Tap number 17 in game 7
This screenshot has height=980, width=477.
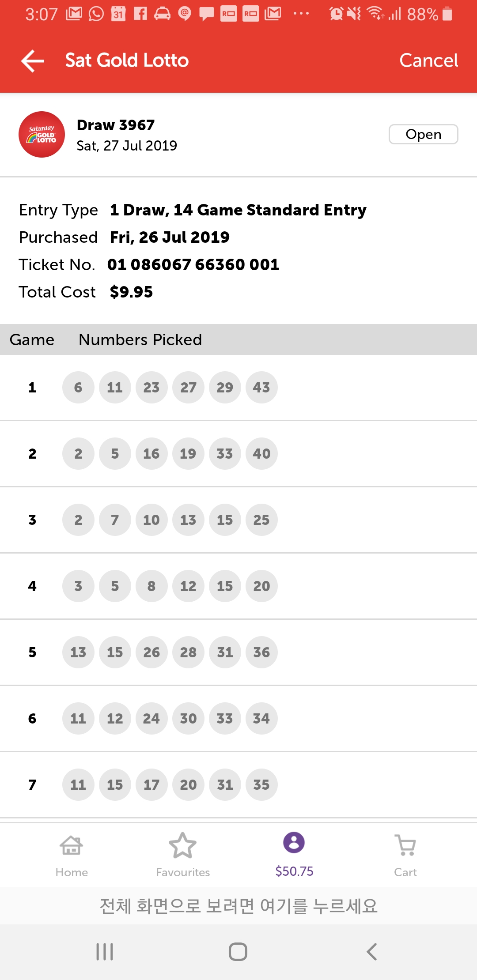[x=151, y=785]
